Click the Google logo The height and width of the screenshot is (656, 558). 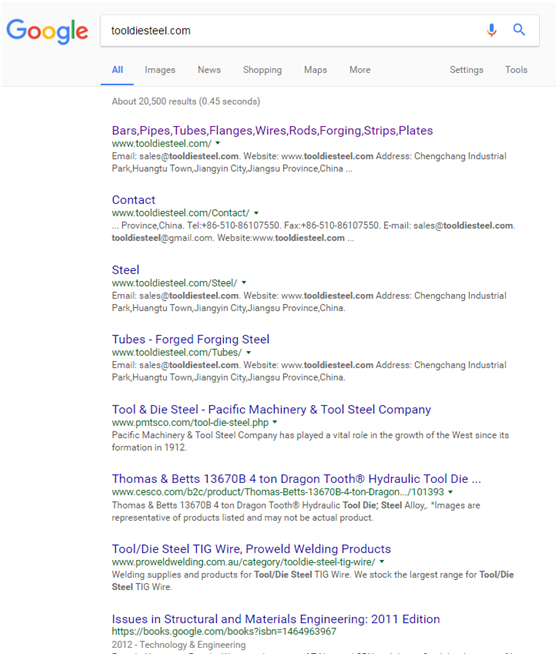click(47, 31)
